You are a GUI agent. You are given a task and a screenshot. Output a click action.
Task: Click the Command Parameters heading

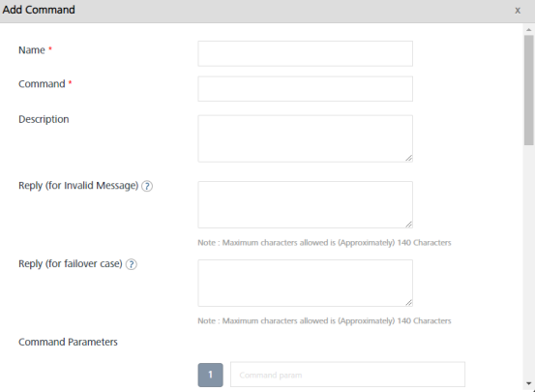pyautogui.click(x=68, y=342)
